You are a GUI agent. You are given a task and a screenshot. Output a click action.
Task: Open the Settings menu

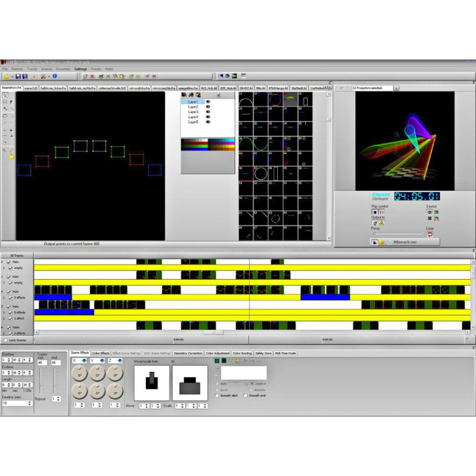coord(80,69)
